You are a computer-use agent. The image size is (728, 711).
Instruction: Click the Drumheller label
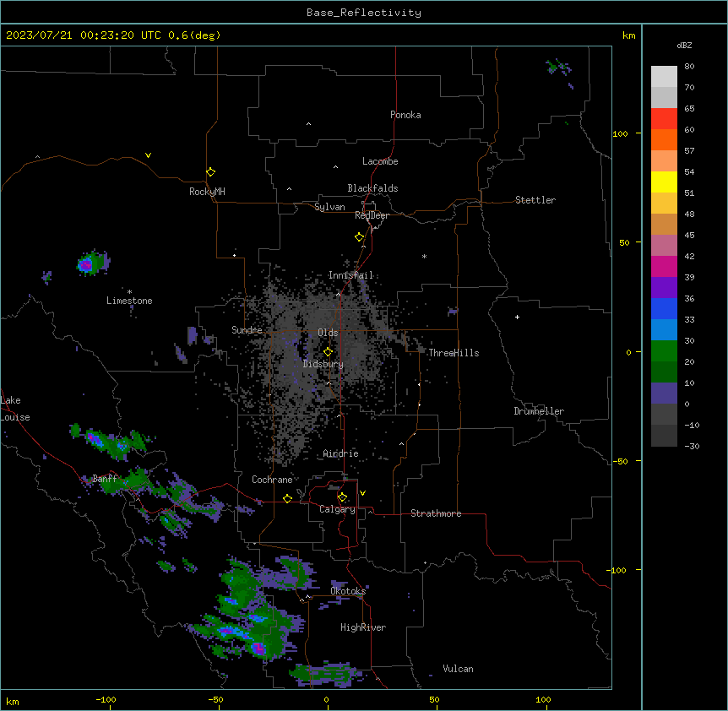click(539, 411)
